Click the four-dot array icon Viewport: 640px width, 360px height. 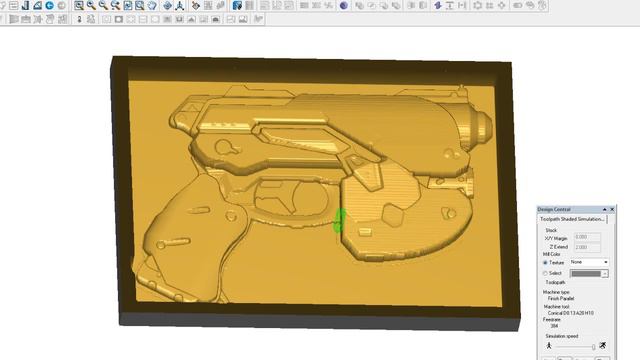(x=490, y=6)
